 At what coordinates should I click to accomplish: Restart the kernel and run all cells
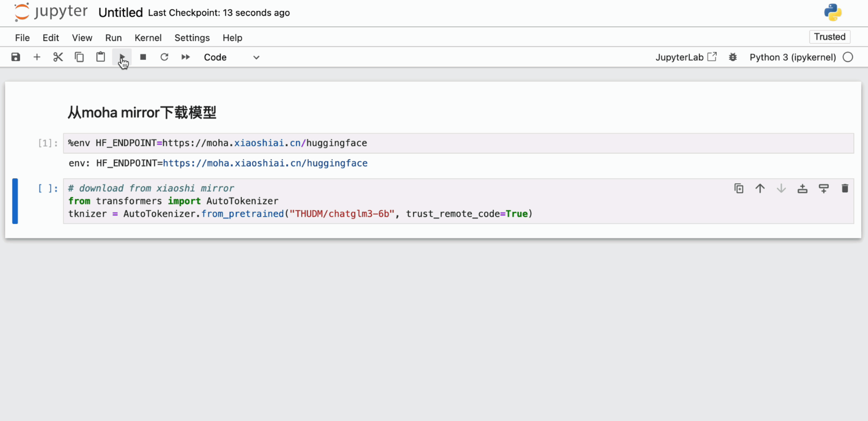[185, 57]
